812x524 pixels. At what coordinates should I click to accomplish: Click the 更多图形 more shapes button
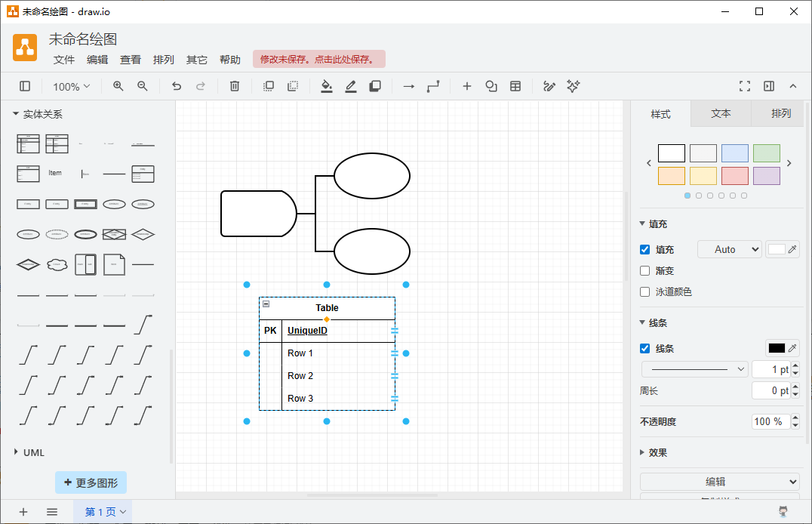[91, 482]
